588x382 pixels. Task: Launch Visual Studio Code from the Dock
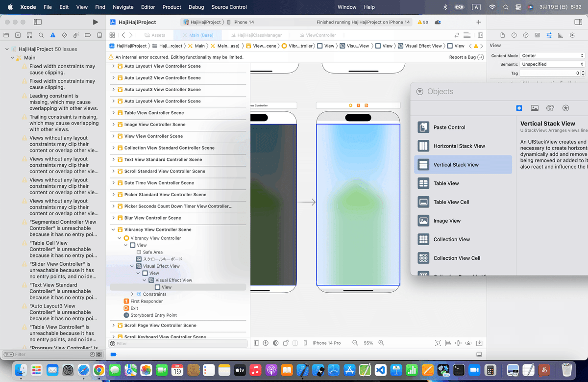point(381,370)
